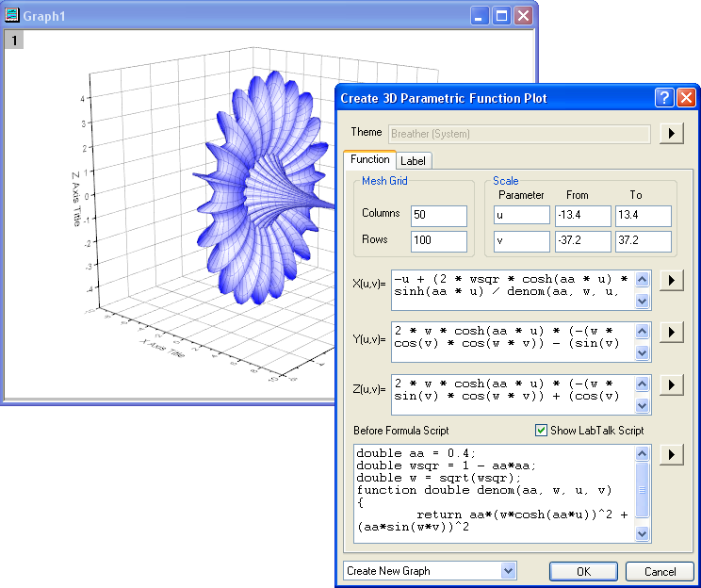
Task: Click the script box scroll up arrow
Action: [x=642, y=454]
